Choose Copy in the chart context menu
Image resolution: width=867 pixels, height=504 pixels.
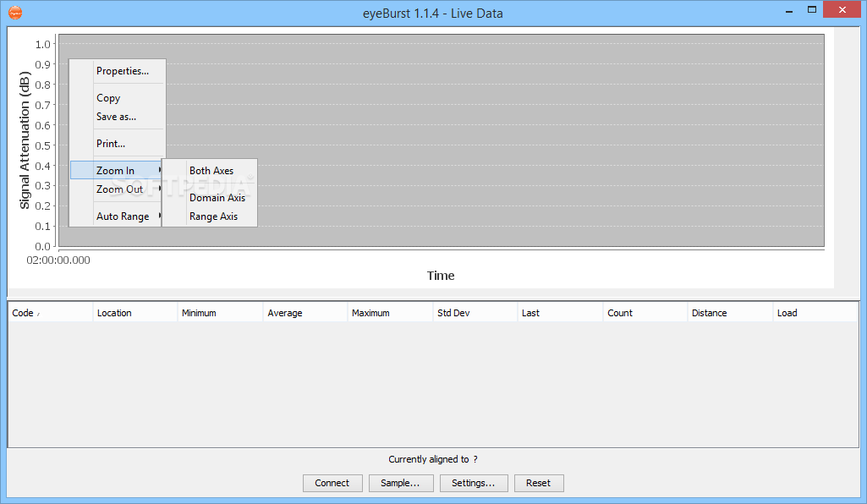click(118, 98)
